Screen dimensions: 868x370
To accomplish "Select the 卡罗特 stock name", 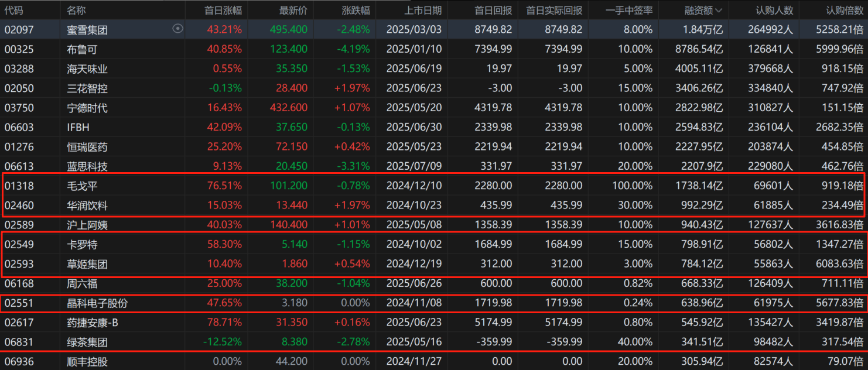I will point(81,244).
